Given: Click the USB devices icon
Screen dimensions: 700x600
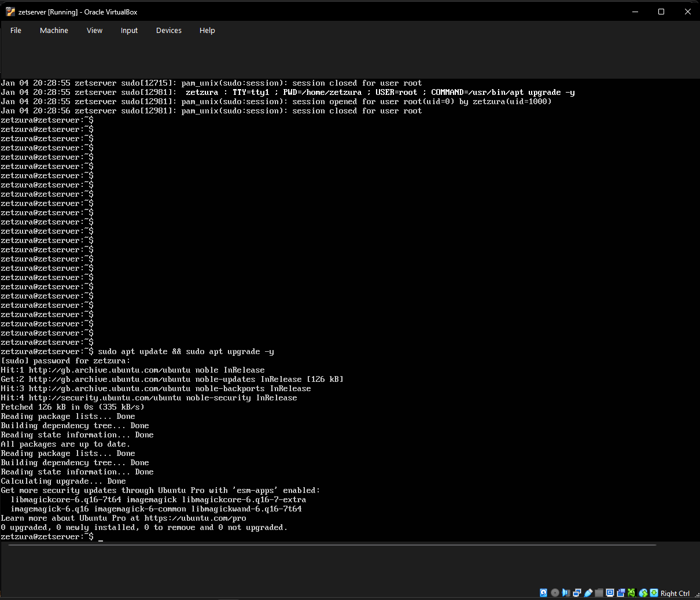Looking at the screenshot, I should pyautogui.click(x=588, y=592).
